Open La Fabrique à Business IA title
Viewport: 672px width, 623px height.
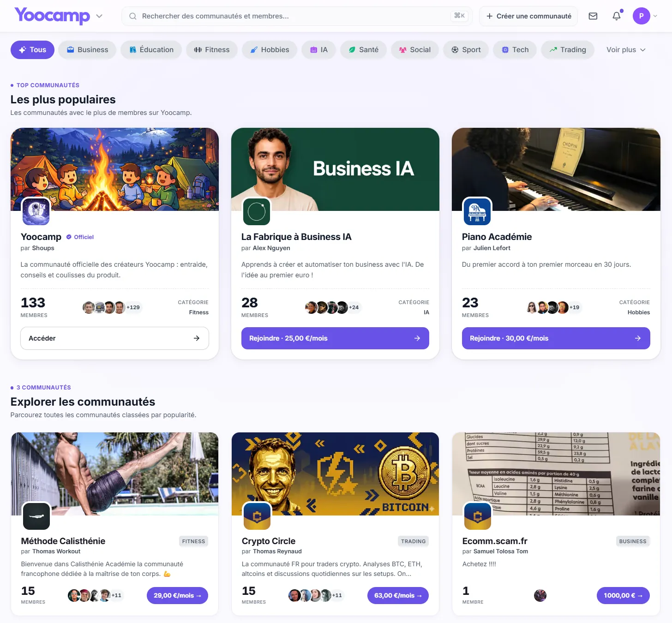click(x=296, y=237)
